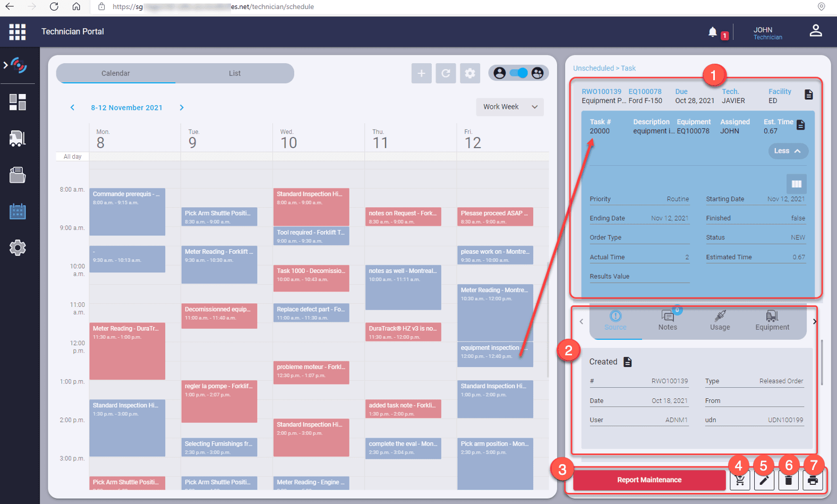837x504 pixels.
Task: Open the added task note event
Action: pos(403,409)
